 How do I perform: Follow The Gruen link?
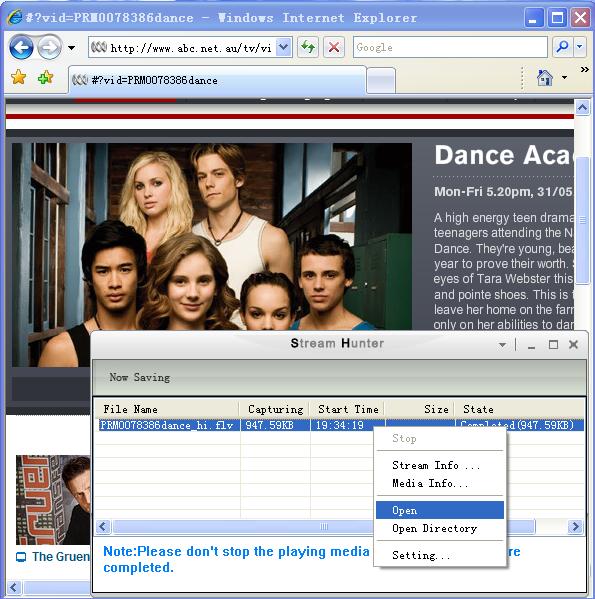tap(60, 557)
